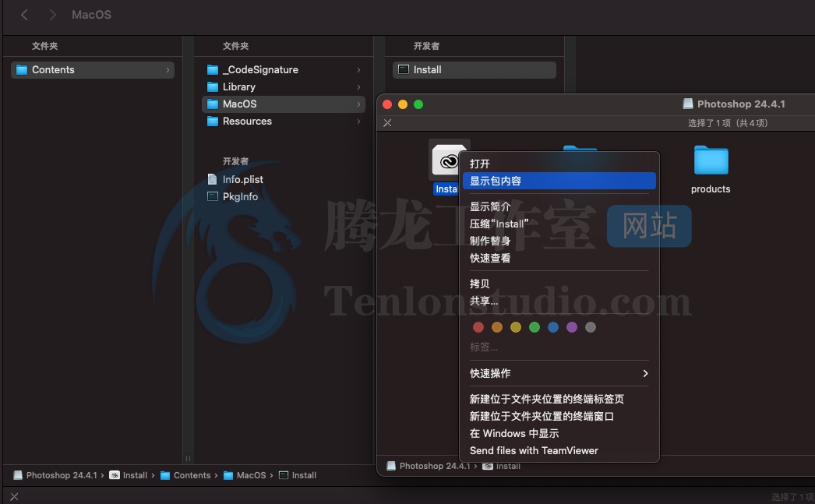Choose 制作替身 from the context menu
The width and height of the screenshot is (815, 504).
tap(559, 241)
